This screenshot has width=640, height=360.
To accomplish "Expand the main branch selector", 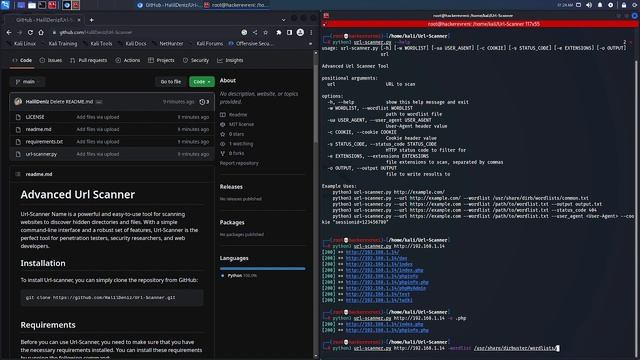I will tap(28, 82).
